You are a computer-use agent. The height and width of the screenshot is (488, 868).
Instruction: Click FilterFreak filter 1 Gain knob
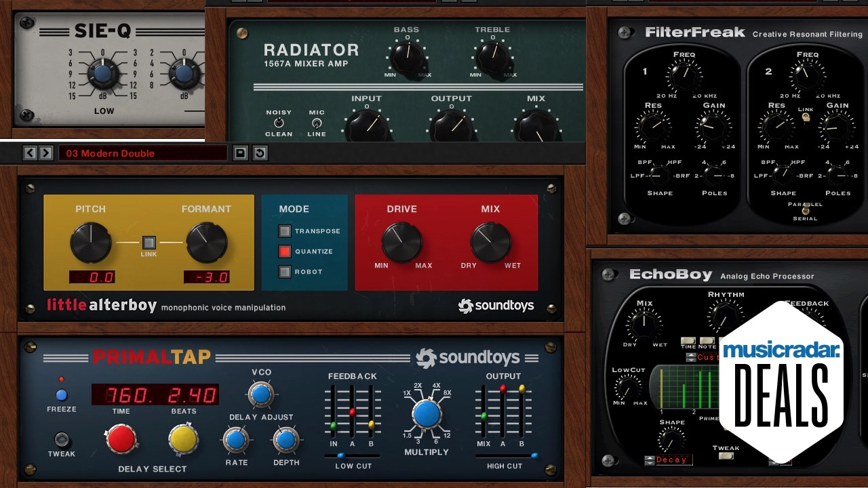(x=713, y=126)
